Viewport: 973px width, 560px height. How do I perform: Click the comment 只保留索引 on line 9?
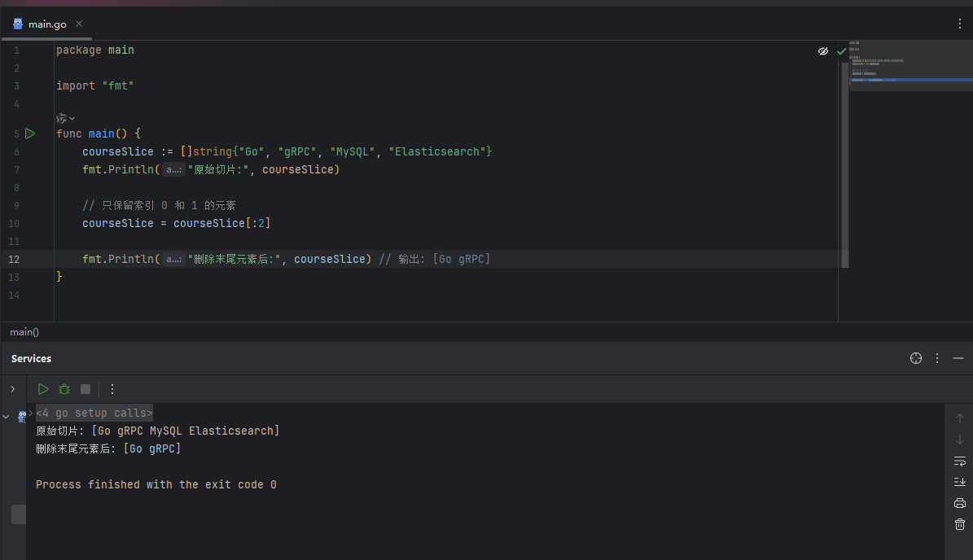tap(159, 205)
